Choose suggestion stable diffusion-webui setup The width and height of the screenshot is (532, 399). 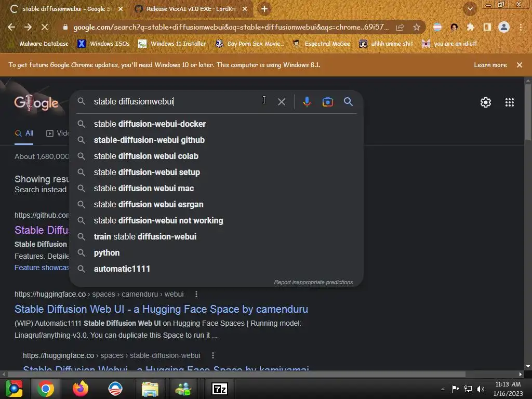[217, 172]
